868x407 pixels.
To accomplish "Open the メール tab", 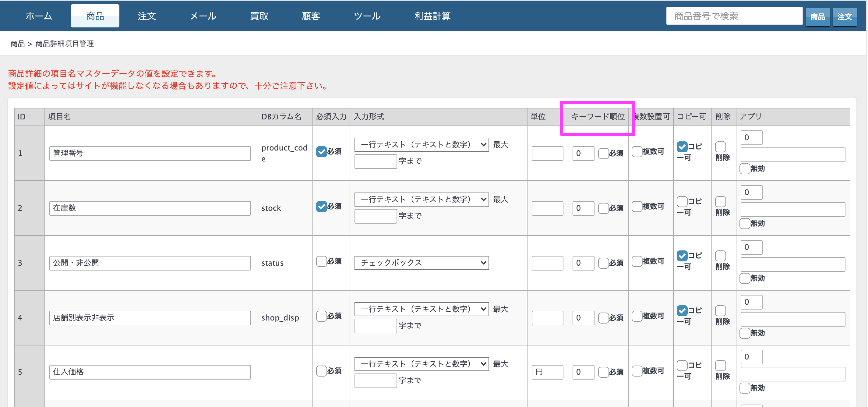I will click(x=203, y=16).
